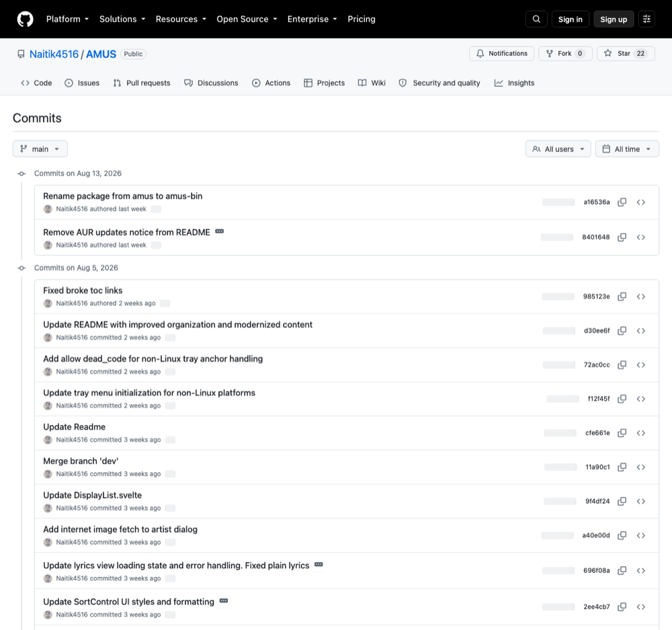672x630 pixels.
Task: Open commit Rename package from amus to amus-bin
Action: [x=122, y=196]
